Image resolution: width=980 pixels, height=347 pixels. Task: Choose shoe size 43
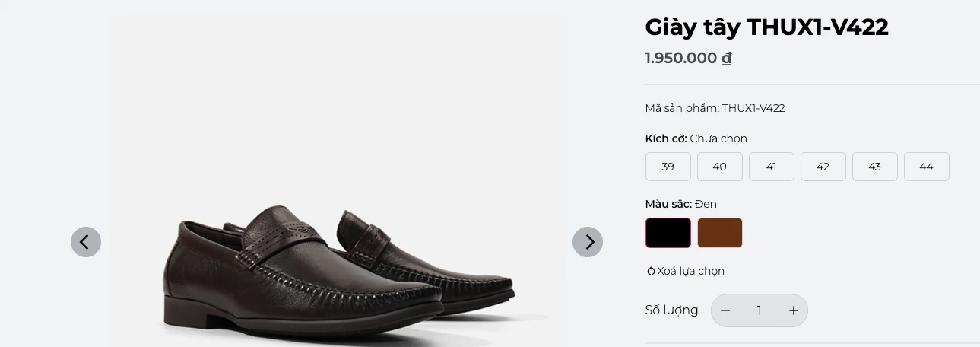click(874, 167)
